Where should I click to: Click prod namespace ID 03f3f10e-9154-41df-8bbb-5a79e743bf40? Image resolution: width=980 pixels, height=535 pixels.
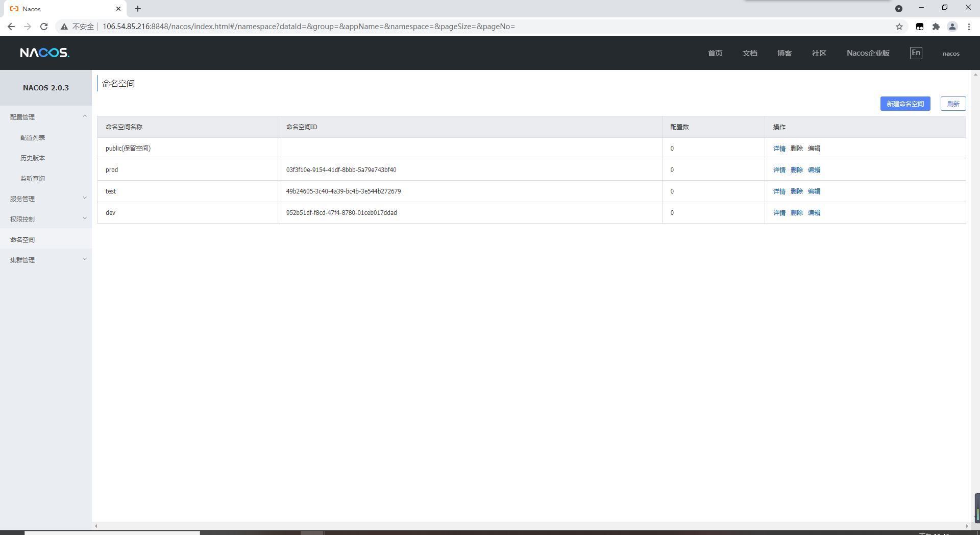pos(341,170)
